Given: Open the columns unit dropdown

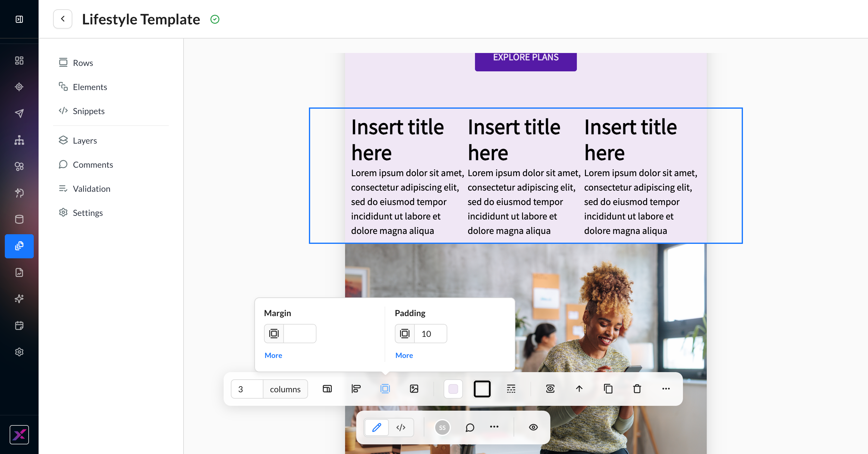Looking at the screenshot, I should pyautogui.click(x=285, y=389).
